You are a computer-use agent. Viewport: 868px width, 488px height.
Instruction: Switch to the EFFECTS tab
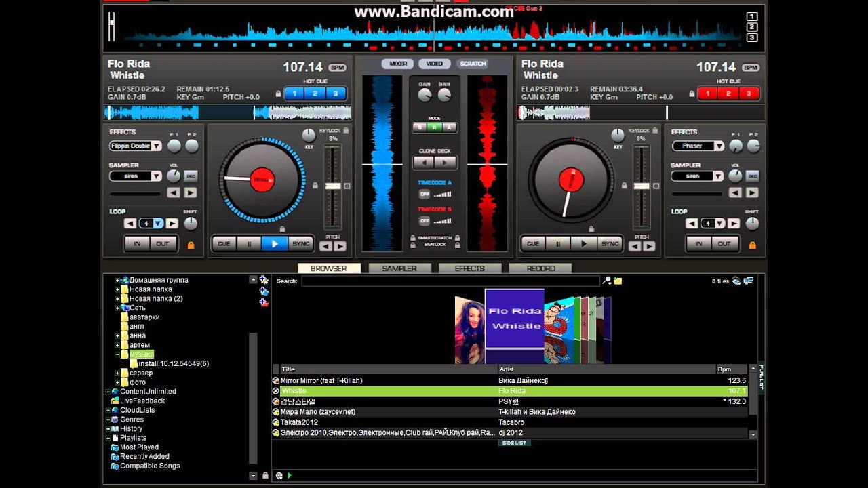(x=470, y=268)
